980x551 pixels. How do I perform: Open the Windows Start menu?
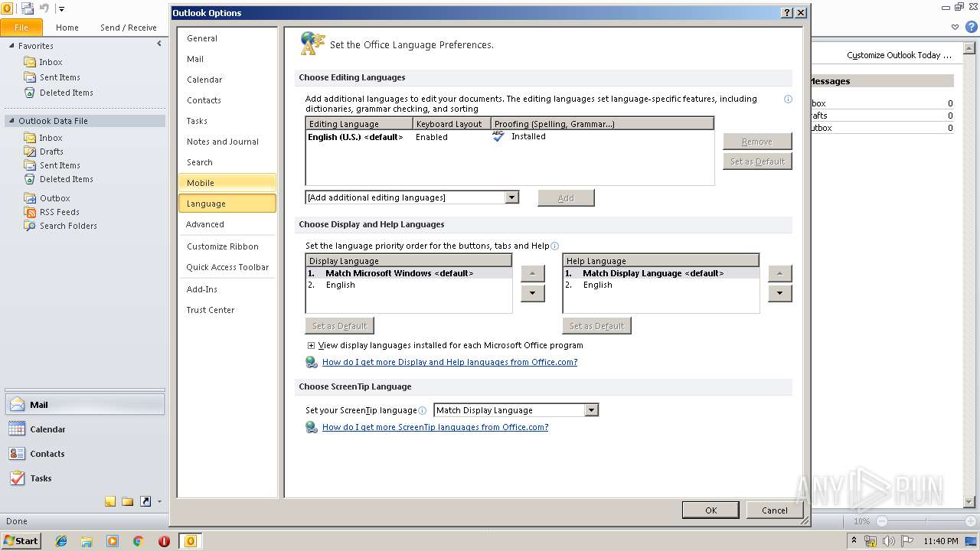[21, 541]
